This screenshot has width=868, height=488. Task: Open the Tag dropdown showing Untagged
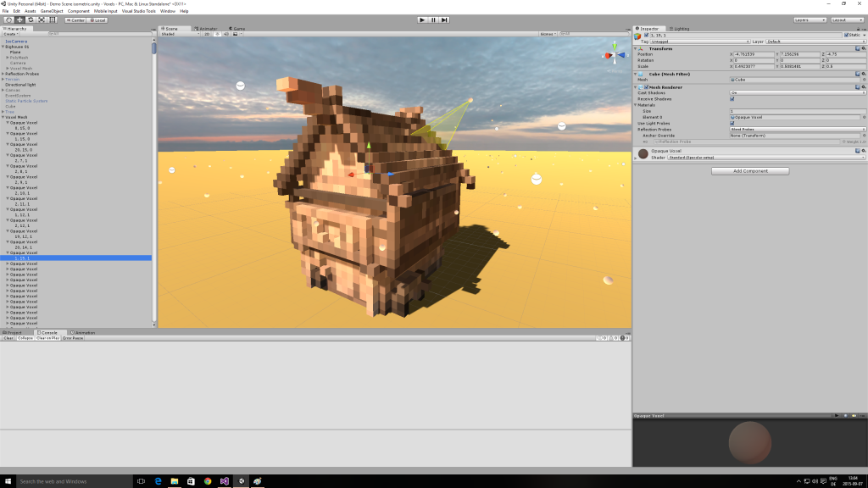pyautogui.click(x=700, y=42)
